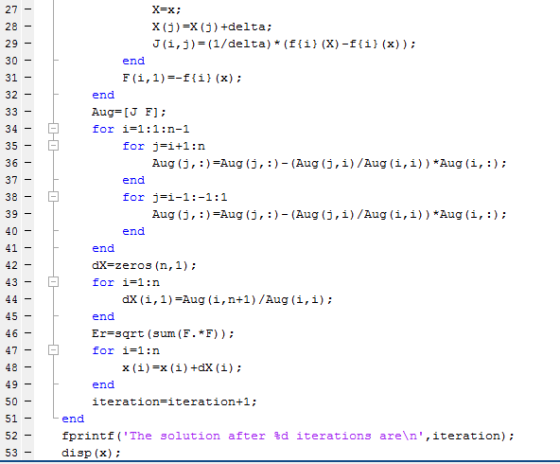Collapse the for j=i+1:n loop fold
This screenshot has height=464, width=560.
point(53,146)
